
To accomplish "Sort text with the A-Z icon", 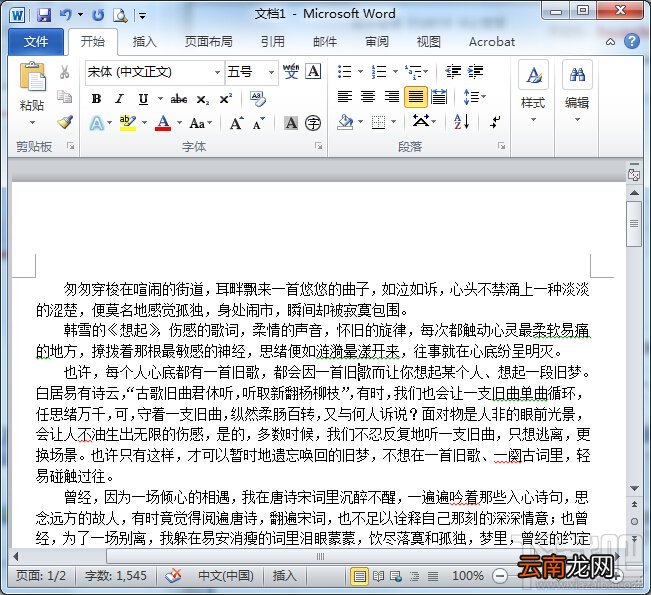I will pos(461,122).
